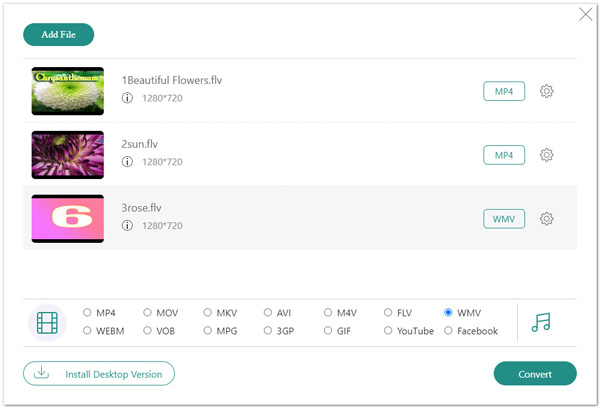600x408 pixels.
Task: Open MP4 format selector for 2sun.flv
Action: (x=504, y=155)
